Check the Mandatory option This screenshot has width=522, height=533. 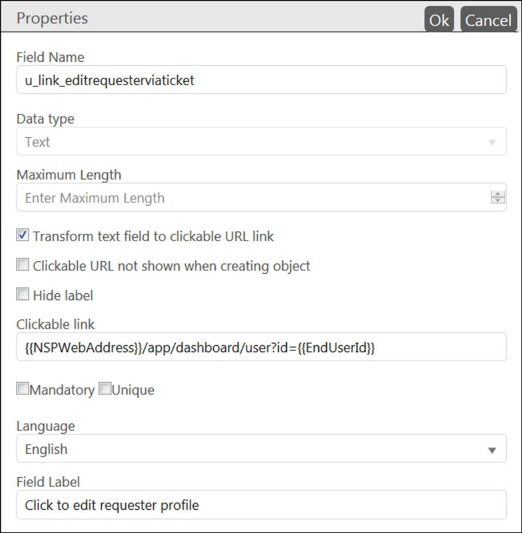click(x=22, y=389)
